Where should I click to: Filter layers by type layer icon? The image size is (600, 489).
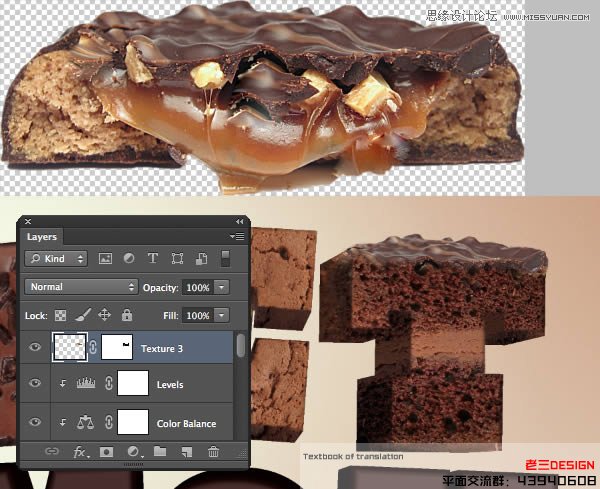(x=153, y=259)
